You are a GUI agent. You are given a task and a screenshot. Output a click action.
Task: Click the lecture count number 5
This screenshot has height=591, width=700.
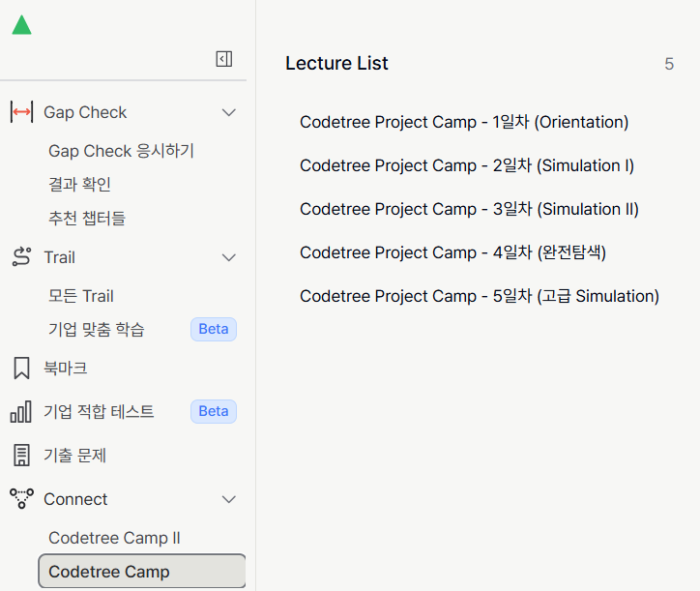click(669, 64)
